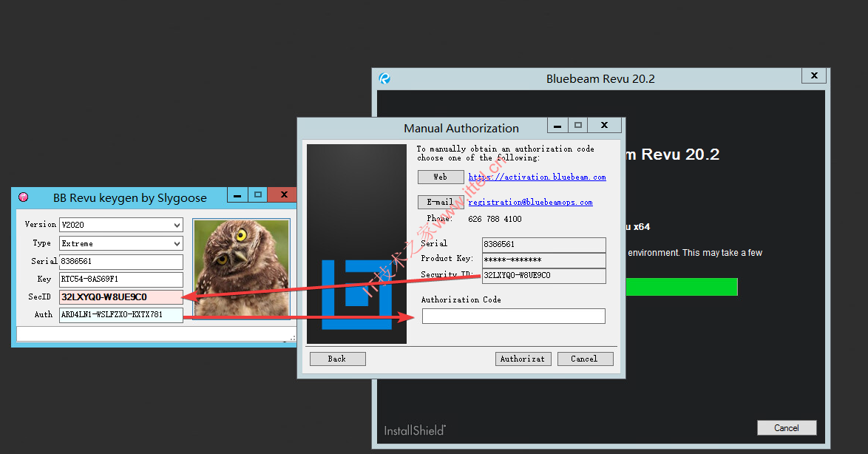The image size is (868, 454).
Task: Cancel the Manual Authorization dialog
Action: point(585,359)
